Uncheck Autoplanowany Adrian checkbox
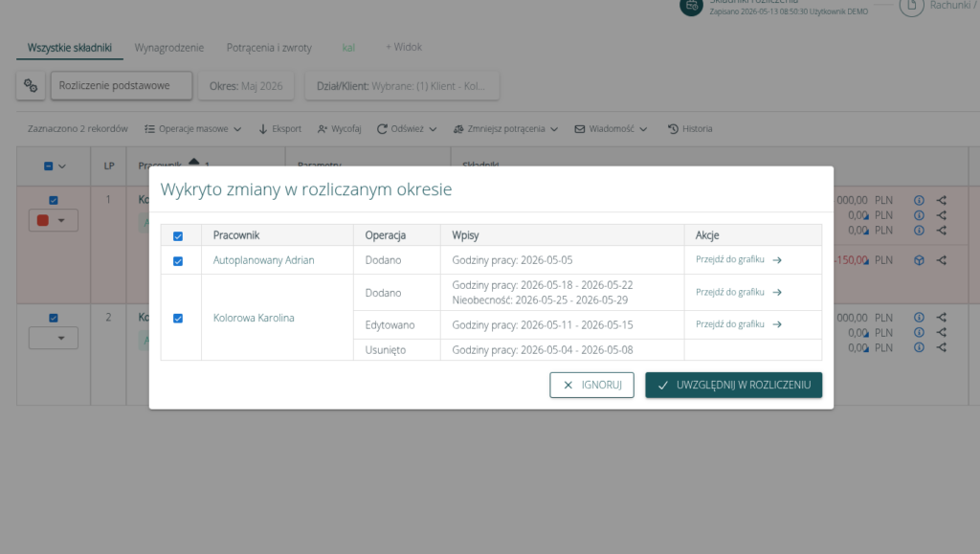980x554 pixels. tap(178, 261)
